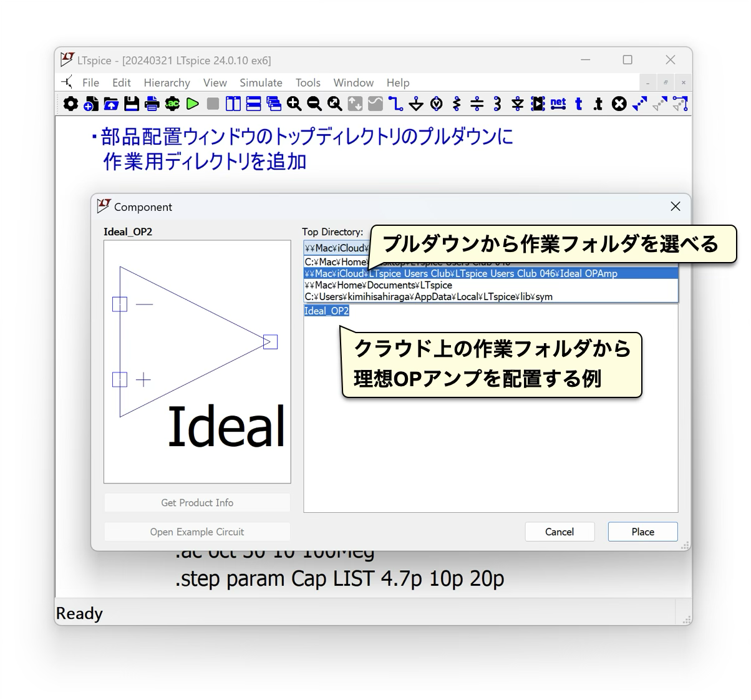Choose the AppData LTspice lib sym directory
This screenshot has width=751, height=700.
pyautogui.click(x=491, y=297)
